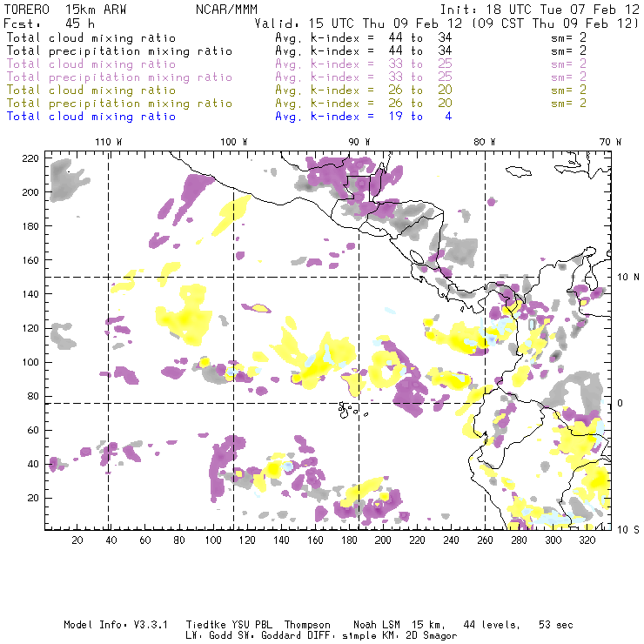This screenshot has height=644, width=644.
Task: Click the purple "Total precipitation mixing ratio" legend entry
Action: click(x=119, y=77)
